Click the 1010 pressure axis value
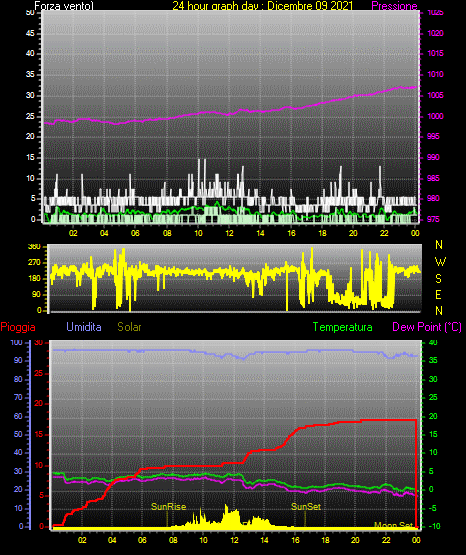The width and height of the screenshot is (466, 555). [x=435, y=74]
